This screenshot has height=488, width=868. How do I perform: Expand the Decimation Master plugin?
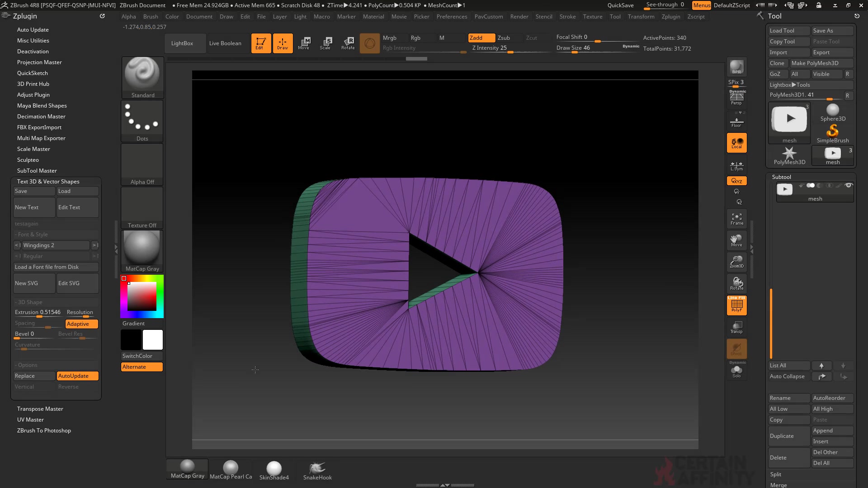point(41,117)
